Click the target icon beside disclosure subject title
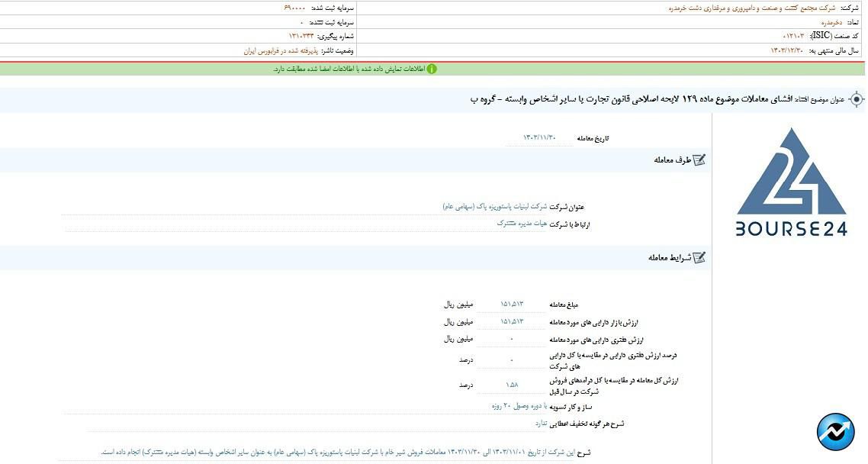This screenshot has height=464, width=868. coord(857,100)
